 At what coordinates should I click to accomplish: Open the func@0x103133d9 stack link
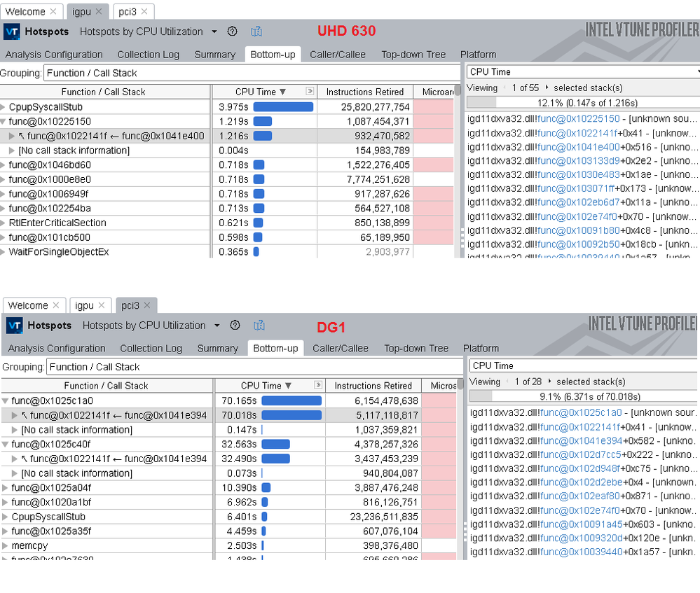(x=579, y=160)
